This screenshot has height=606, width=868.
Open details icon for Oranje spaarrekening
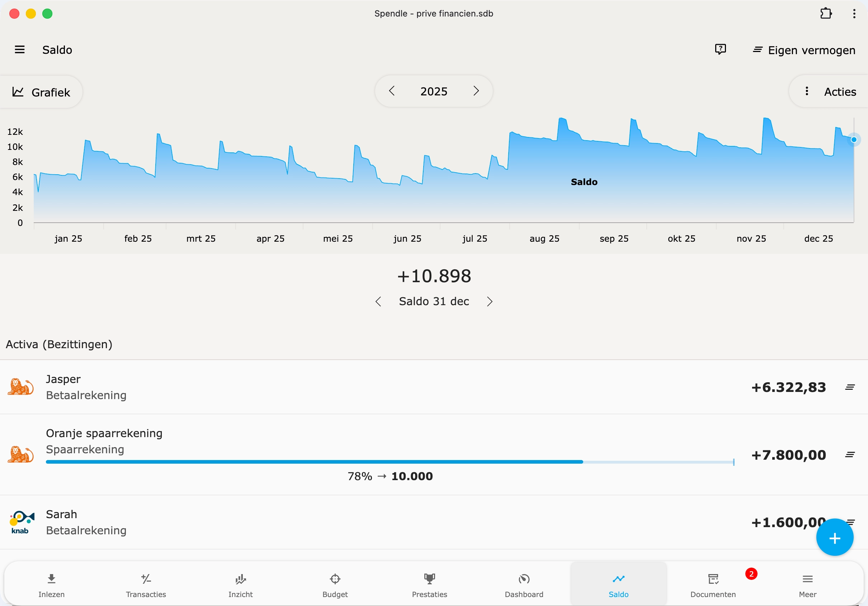pyautogui.click(x=850, y=455)
